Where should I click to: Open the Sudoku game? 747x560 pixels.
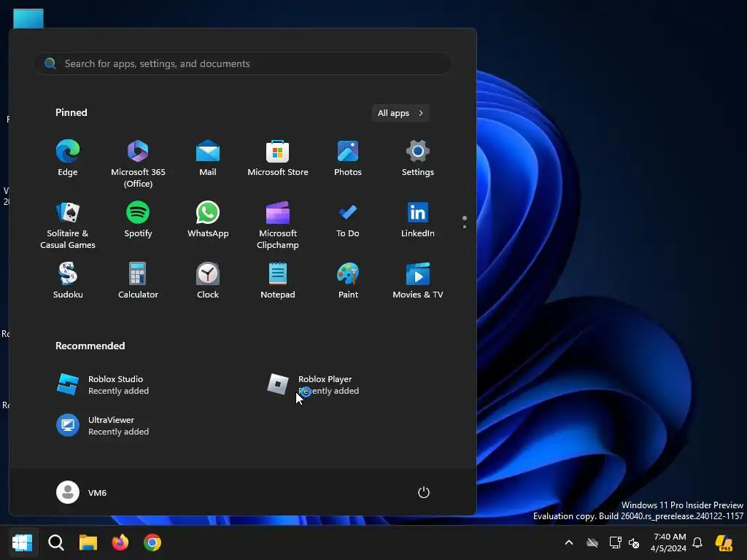[x=68, y=281]
